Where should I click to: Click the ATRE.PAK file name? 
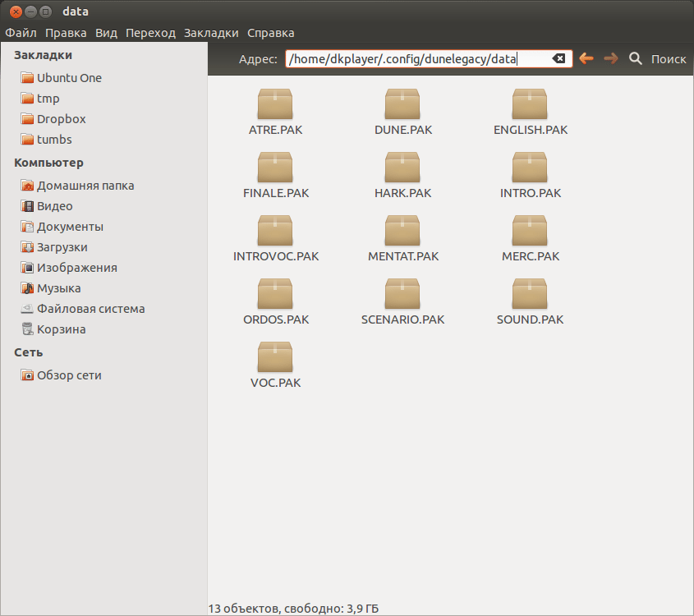(275, 130)
